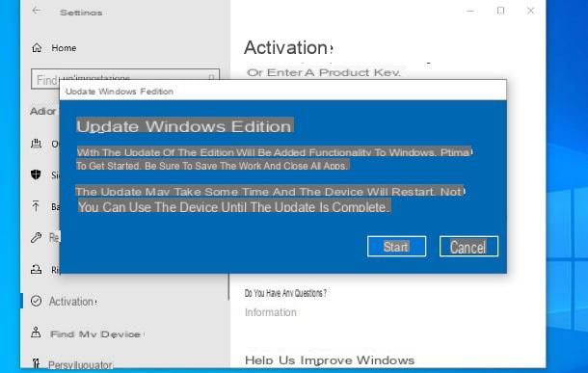Click the search magnifier icon
The image size is (588, 373).
211,78
